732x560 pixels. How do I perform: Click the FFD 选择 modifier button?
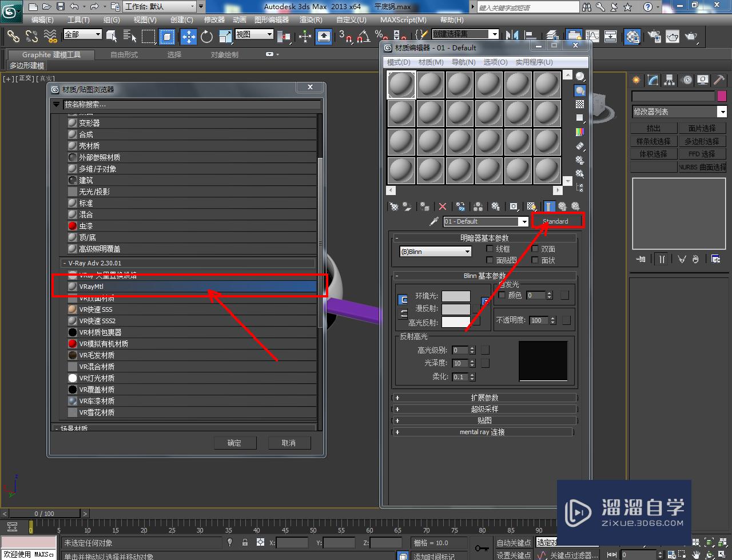(x=702, y=154)
